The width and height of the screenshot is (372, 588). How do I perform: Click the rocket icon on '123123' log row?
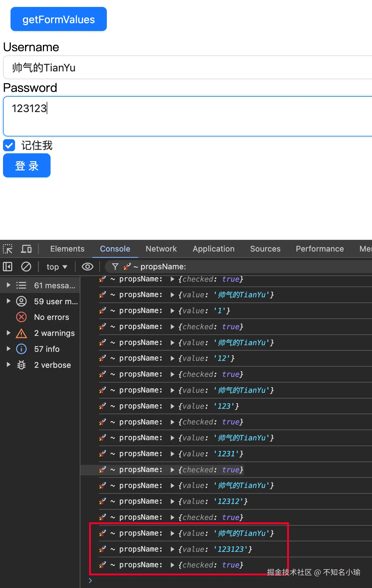(x=102, y=549)
